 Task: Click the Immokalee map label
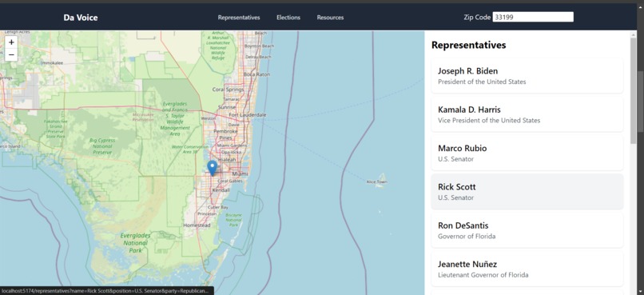[52, 63]
